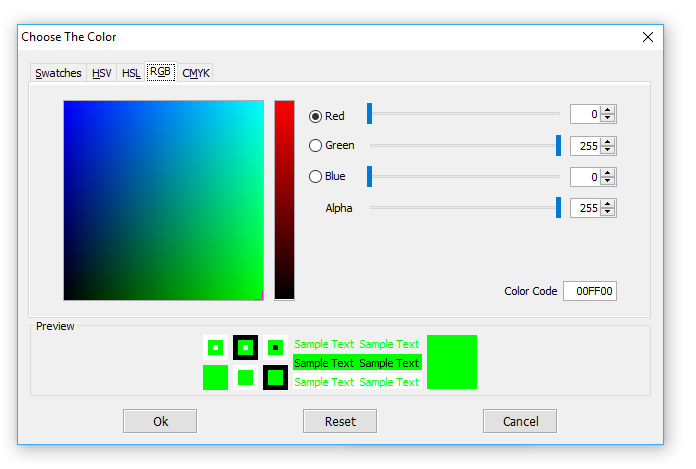Click the Color Code label
Image resolution: width=696 pixels, height=469 pixels.
[530, 291]
